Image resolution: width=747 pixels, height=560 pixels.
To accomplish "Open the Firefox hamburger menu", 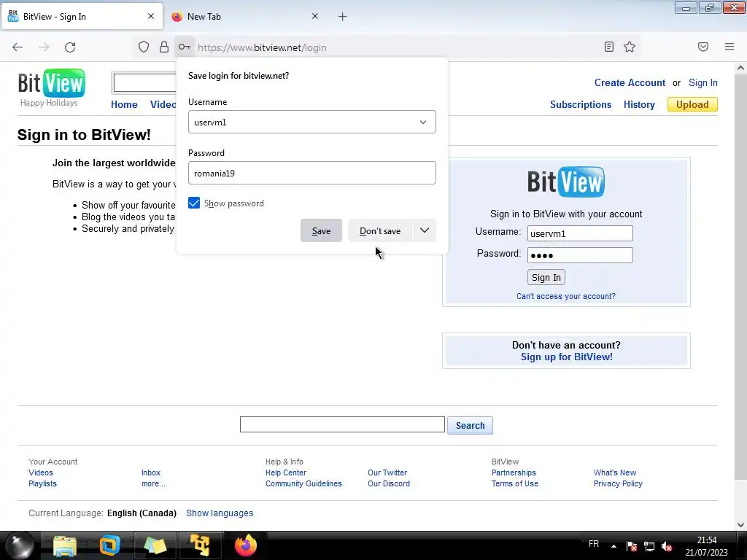I will (729, 47).
